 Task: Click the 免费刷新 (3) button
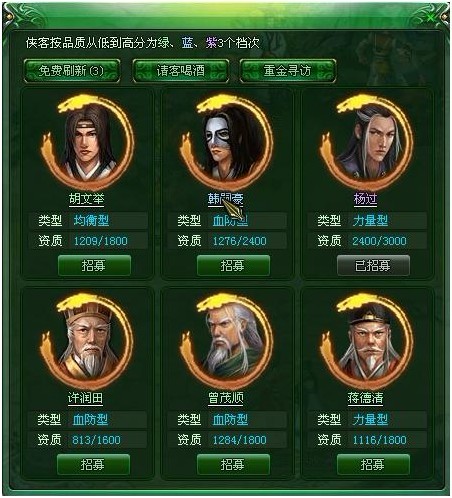[x=72, y=71]
